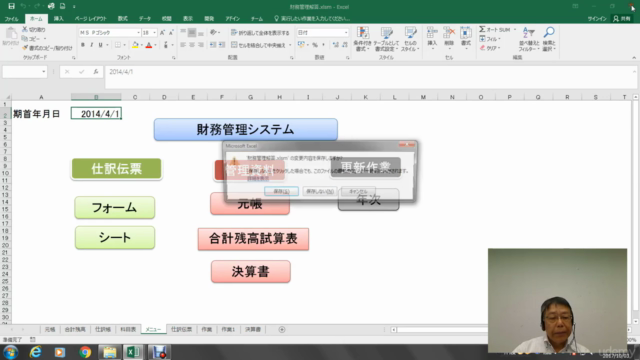Open the Page Layout ribbon tab
The height and width of the screenshot is (360, 640).
(90, 19)
